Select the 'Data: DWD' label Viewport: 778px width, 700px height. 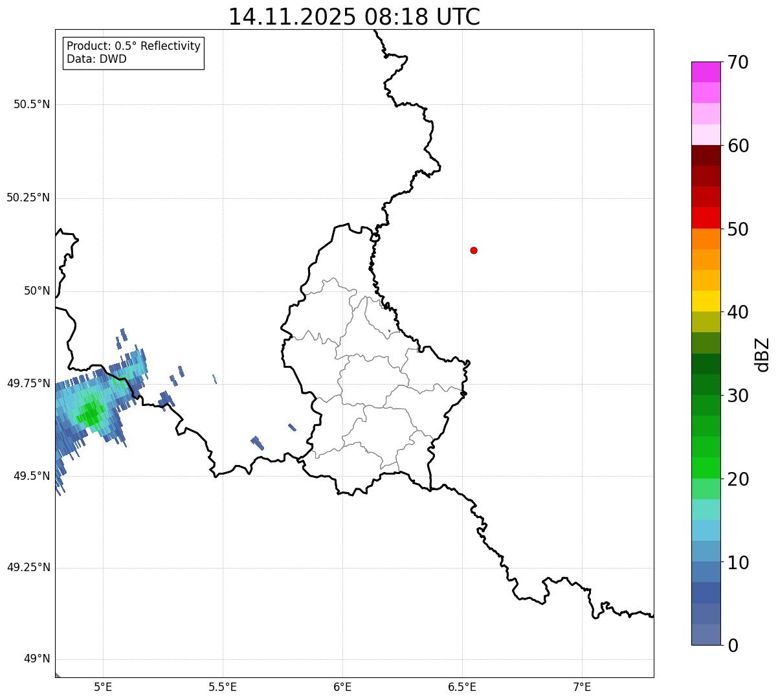pos(96,59)
